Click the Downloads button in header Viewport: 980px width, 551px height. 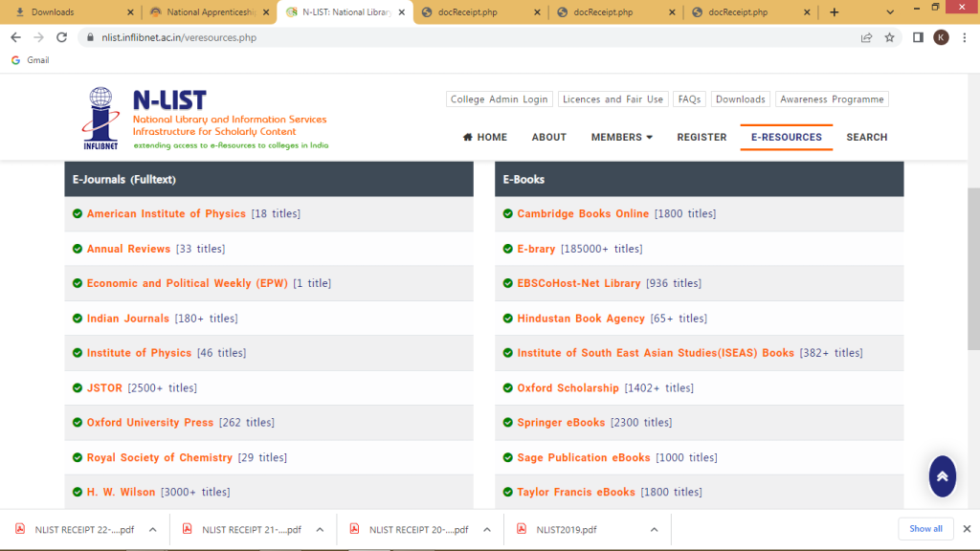click(x=740, y=99)
